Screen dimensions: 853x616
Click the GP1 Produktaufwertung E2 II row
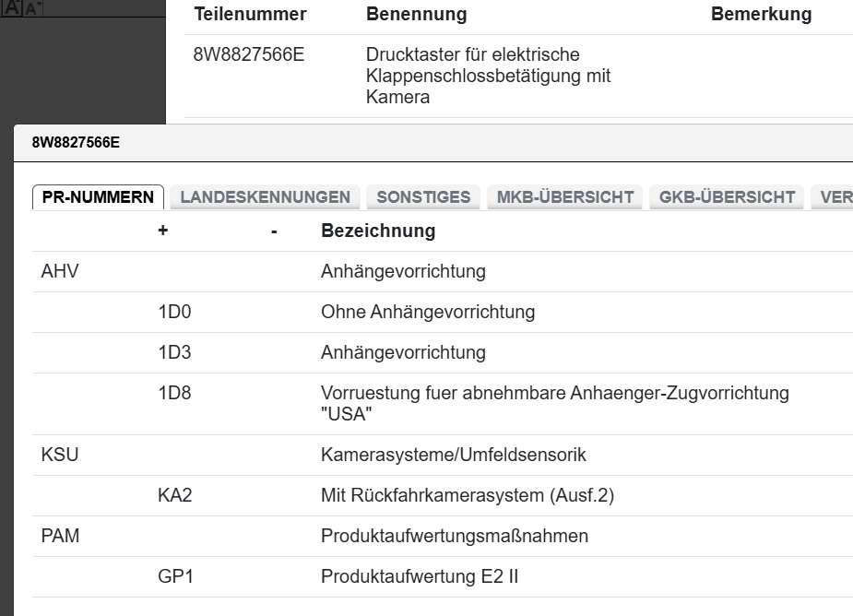419,577
